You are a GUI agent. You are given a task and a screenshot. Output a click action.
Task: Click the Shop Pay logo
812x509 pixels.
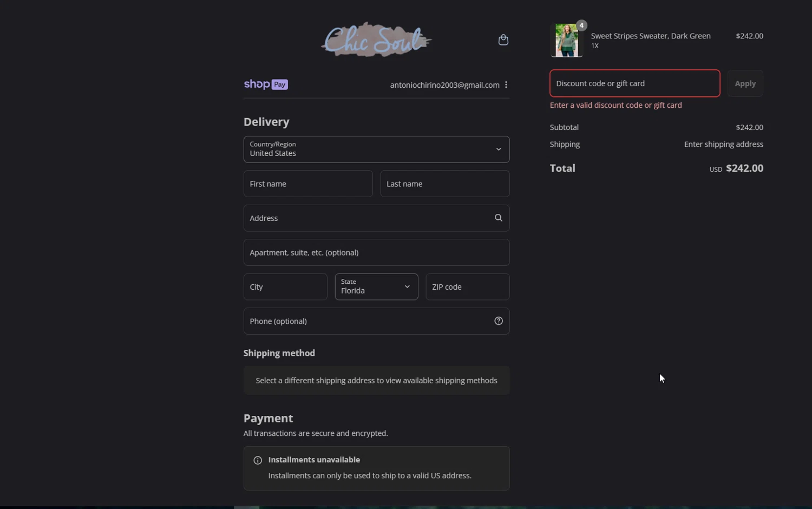click(266, 84)
